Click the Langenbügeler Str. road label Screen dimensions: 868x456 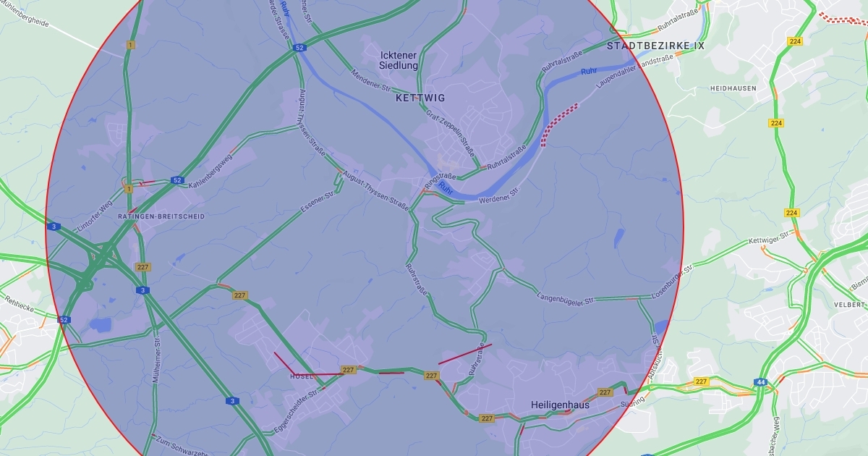(x=565, y=298)
